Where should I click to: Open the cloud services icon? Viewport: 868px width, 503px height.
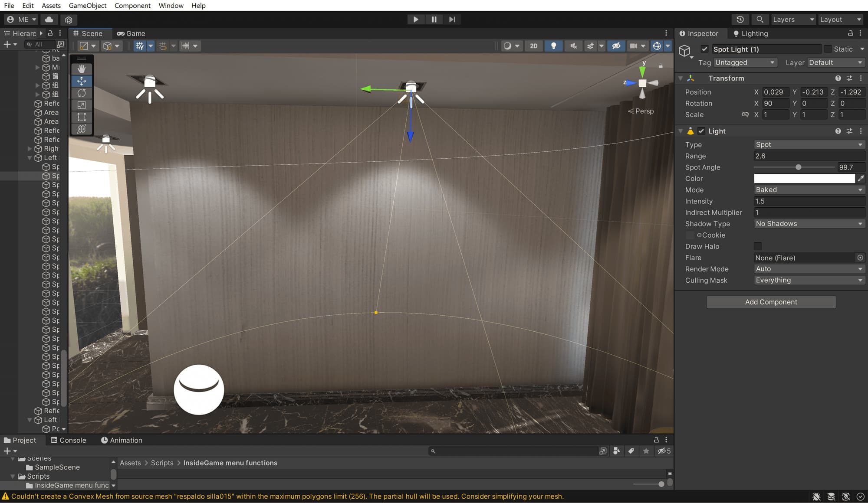click(x=49, y=20)
